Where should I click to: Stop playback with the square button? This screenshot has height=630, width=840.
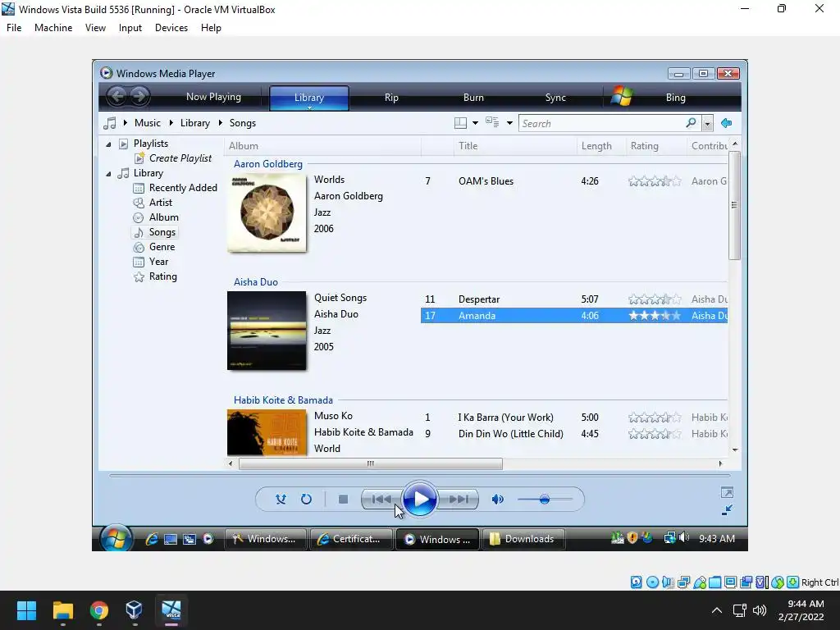[344, 500]
